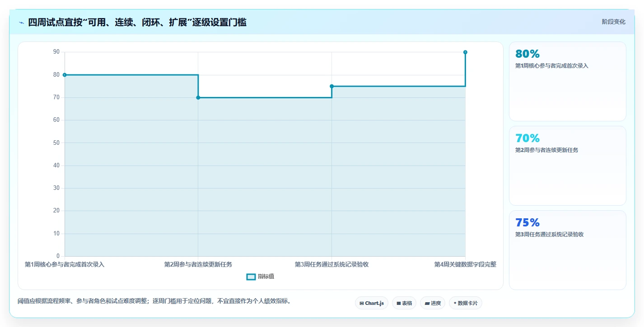
Task: Select the 表格 tag
Action: pos(404,303)
